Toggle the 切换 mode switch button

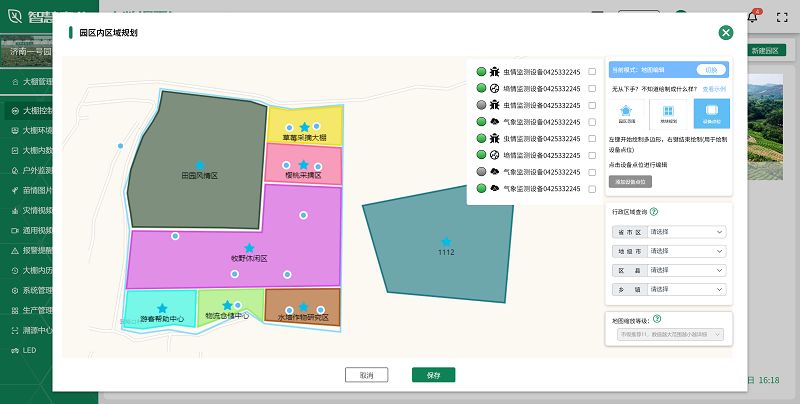pyautogui.click(x=709, y=70)
